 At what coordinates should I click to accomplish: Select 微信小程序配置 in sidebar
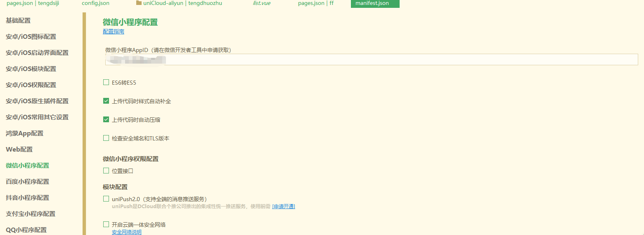28,166
